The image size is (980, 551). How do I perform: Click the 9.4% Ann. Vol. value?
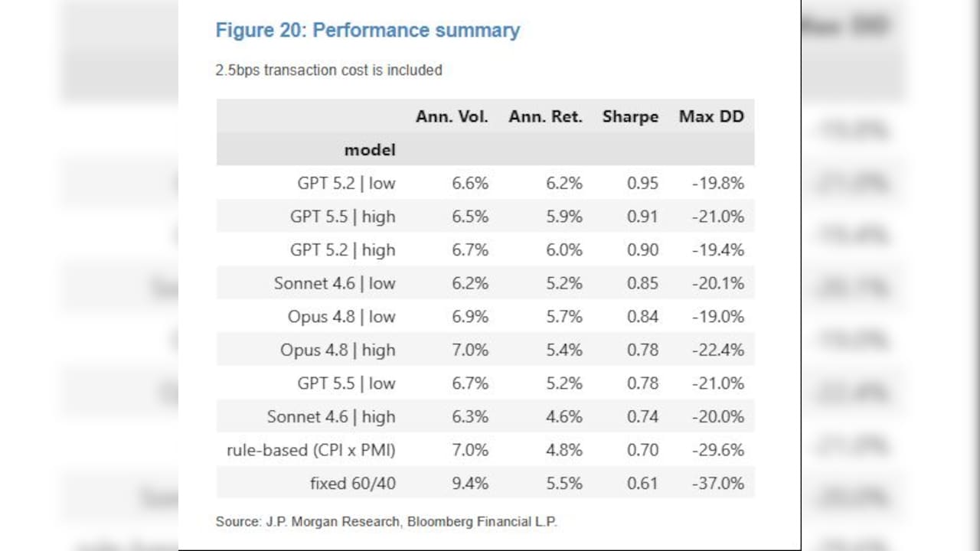[470, 484]
